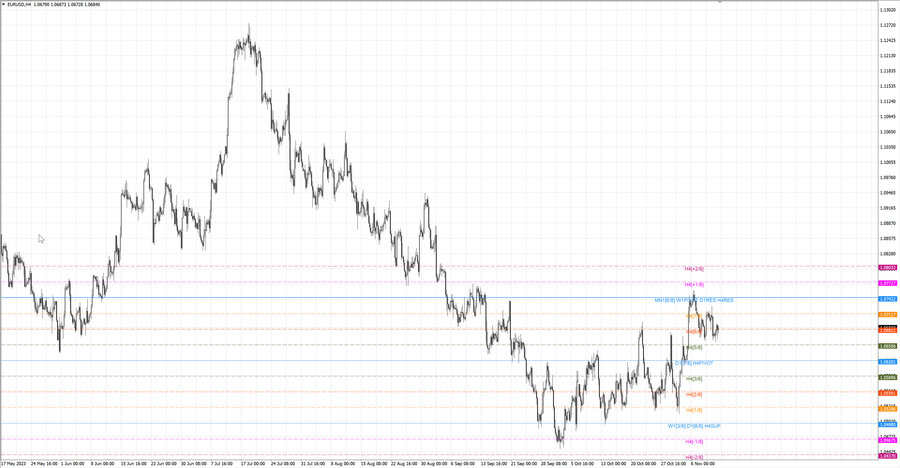The height and width of the screenshot is (468, 900).
Task: Click the 13 Oct 00:00 time label
Action: (613, 463)
